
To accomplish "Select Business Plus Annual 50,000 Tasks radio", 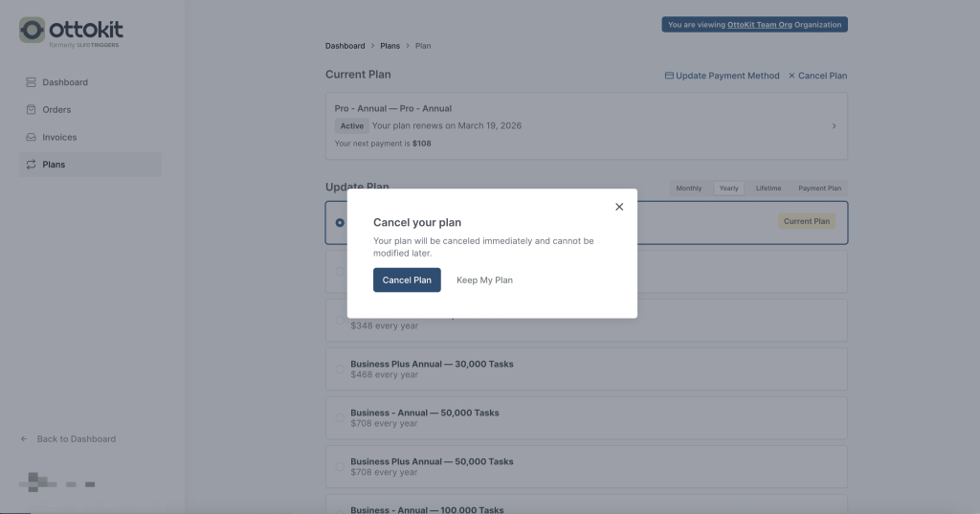I will (x=340, y=466).
